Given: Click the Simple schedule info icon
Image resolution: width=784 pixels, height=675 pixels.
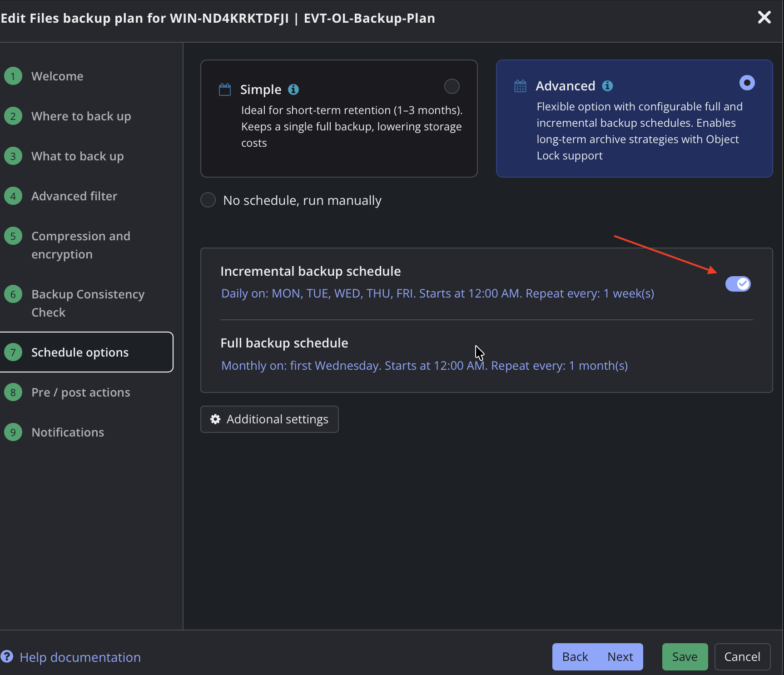Looking at the screenshot, I should (x=293, y=89).
